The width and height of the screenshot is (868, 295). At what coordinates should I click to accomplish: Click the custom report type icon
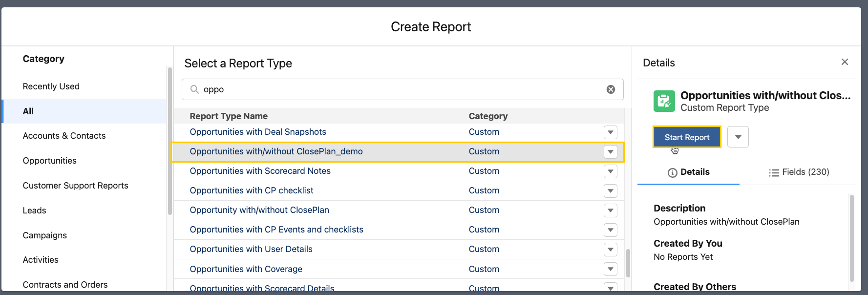pos(664,101)
